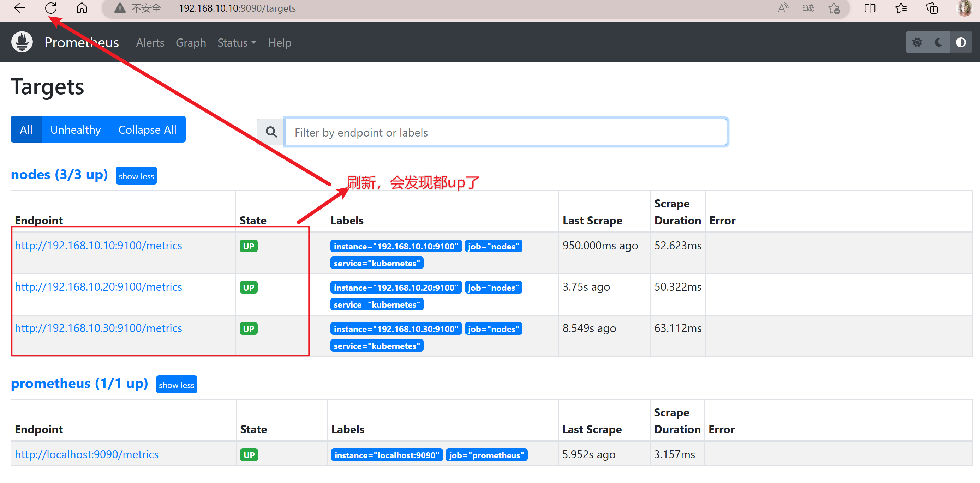
Task: Click 8.549s ago last scrape value
Action: pyautogui.click(x=589, y=328)
